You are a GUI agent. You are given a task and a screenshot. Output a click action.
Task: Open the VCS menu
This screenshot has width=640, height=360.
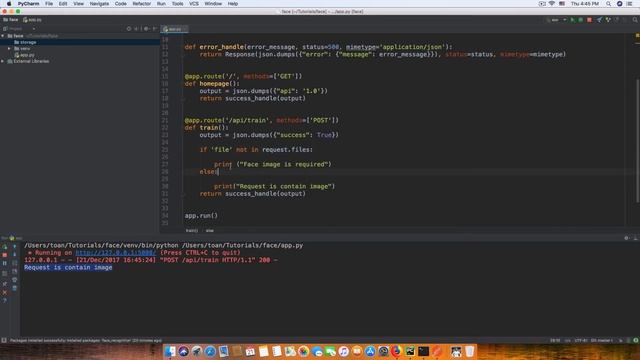pyautogui.click(x=194, y=4)
